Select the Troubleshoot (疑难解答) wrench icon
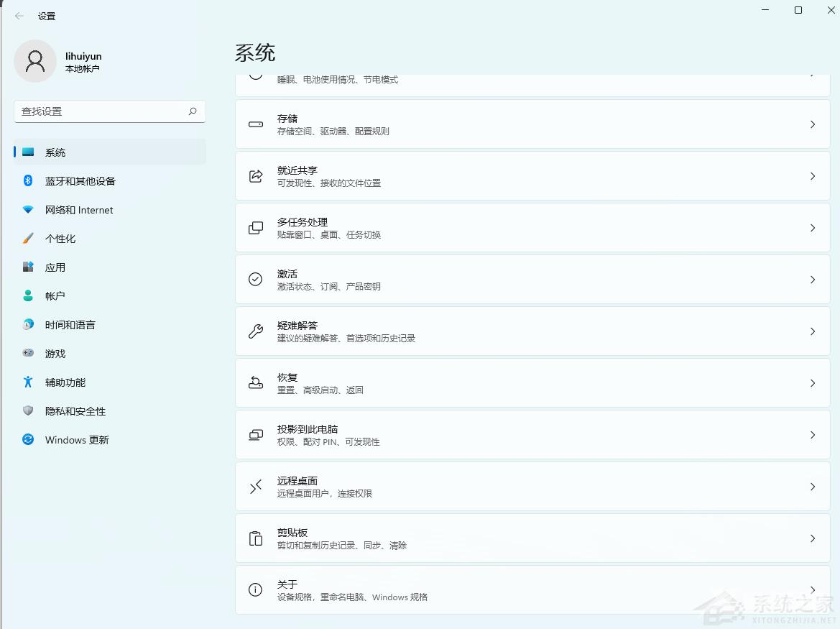Viewport: 840px width, 629px height. click(255, 331)
